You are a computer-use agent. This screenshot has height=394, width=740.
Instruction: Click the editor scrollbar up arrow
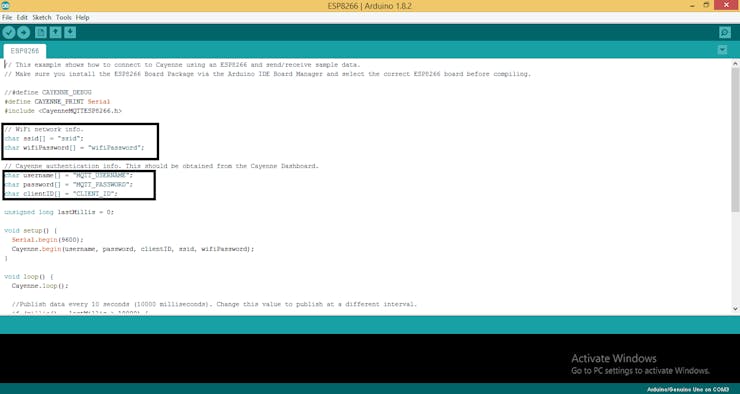click(735, 63)
